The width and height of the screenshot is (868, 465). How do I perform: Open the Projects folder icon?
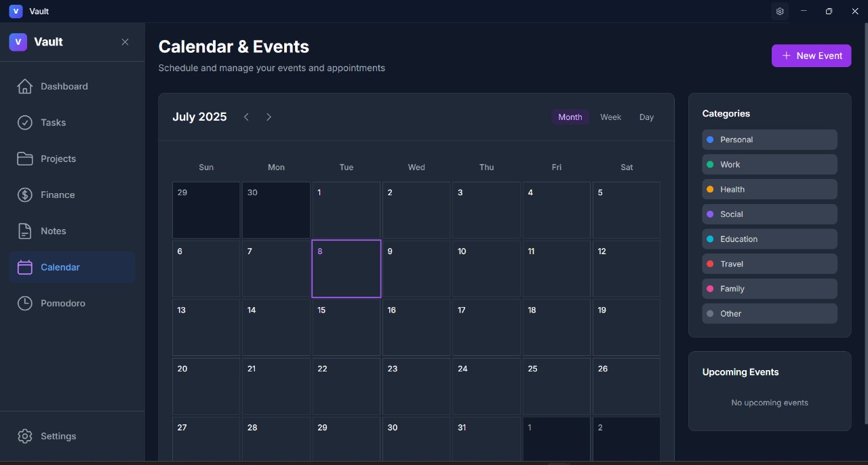click(25, 159)
